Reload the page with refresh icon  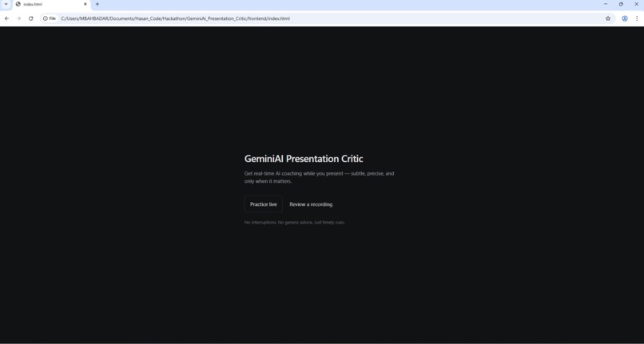coord(31,18)
